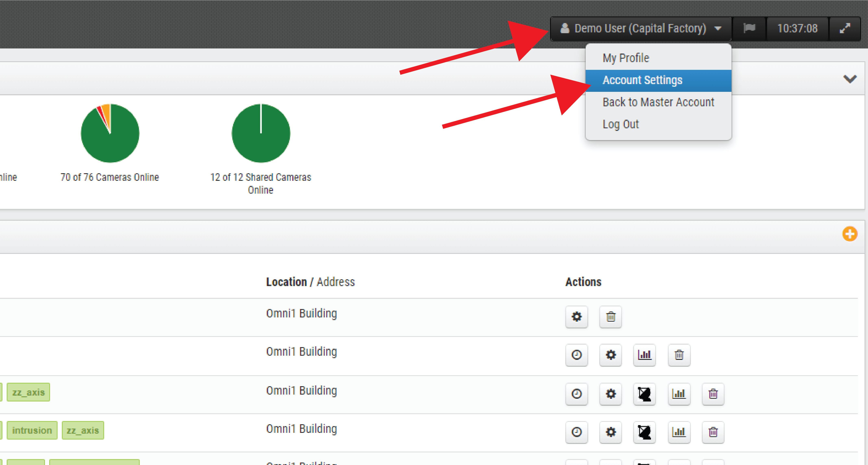
Task: Delete first row using trash icon
Action: (x=610, y=317)
